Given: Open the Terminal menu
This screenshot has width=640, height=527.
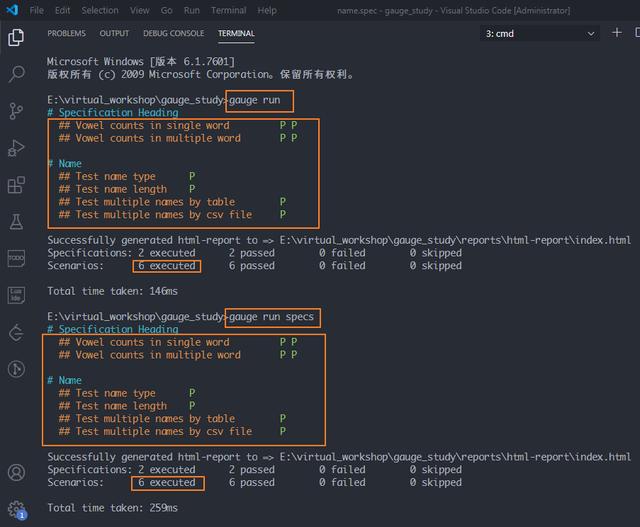Looking at the screenshot, I should click(229, 10).
